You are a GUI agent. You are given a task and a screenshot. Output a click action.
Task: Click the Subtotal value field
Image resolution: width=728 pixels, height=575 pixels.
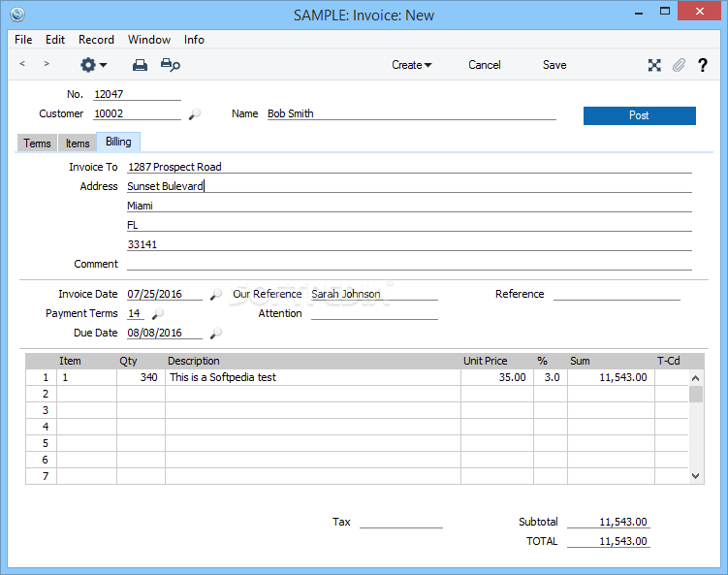[x=608, y=522]
